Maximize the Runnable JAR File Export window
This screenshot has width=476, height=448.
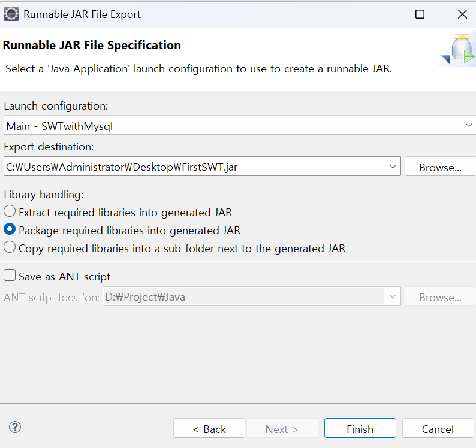[x=420, y=14]
